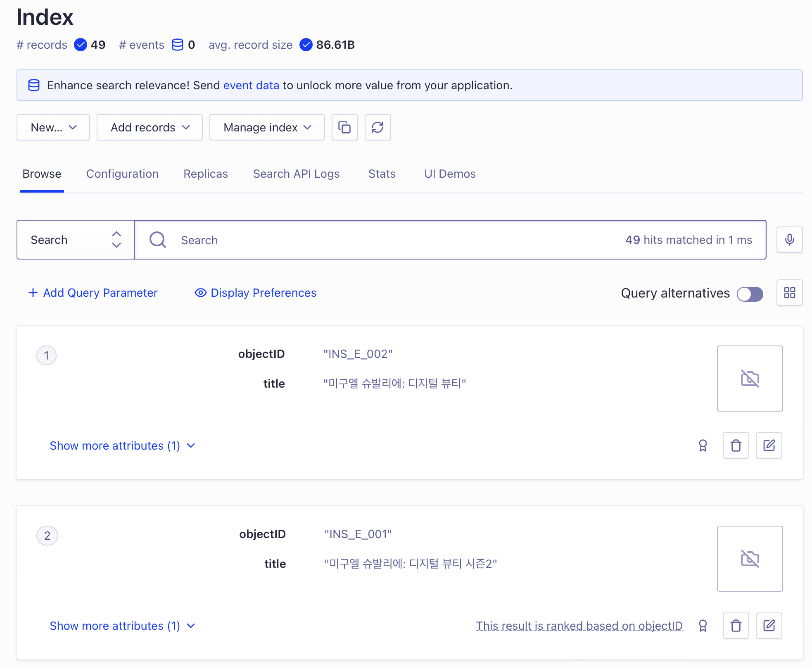Open the Add records dropdown
The height and width of the screenshot is (667, 812).
150,127
